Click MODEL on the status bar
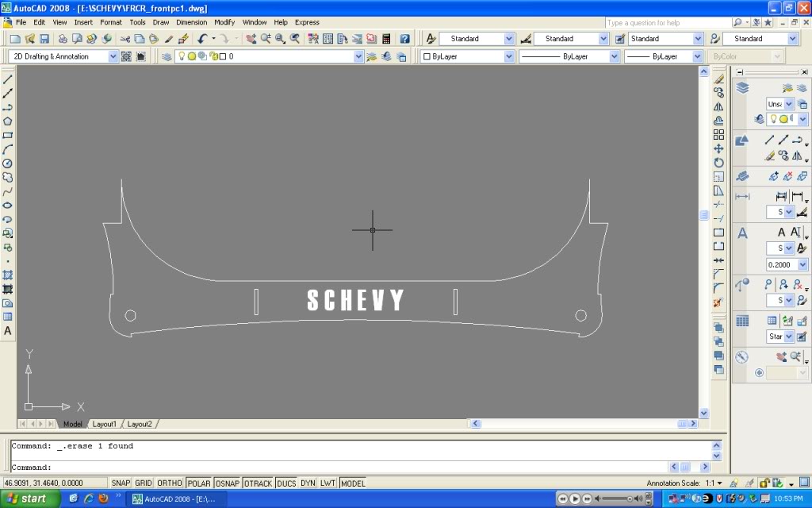This screenshot has height=508, width=812. pyautogui.click(x=354, y=482)
